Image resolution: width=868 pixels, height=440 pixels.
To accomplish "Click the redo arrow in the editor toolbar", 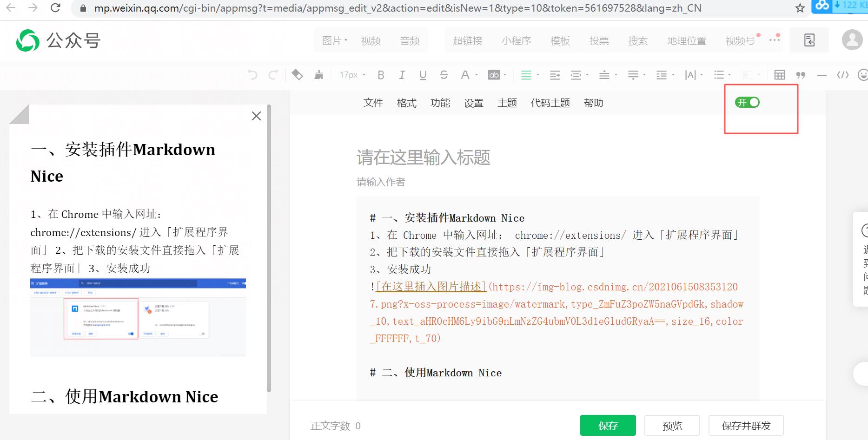I will tap(273, 75).
